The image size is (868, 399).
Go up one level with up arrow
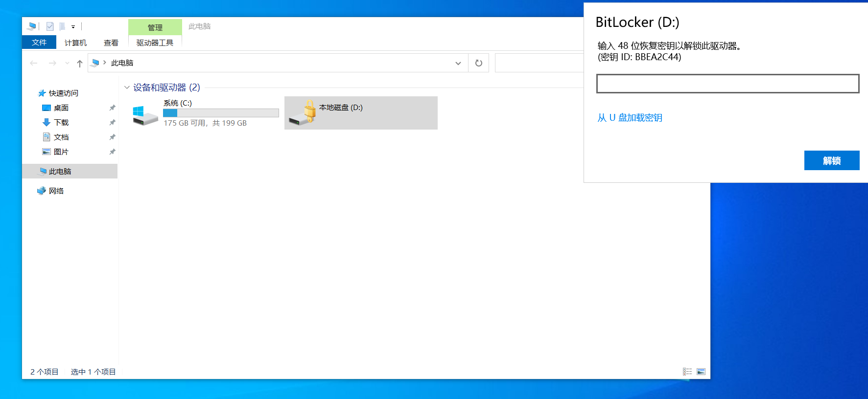80,63
